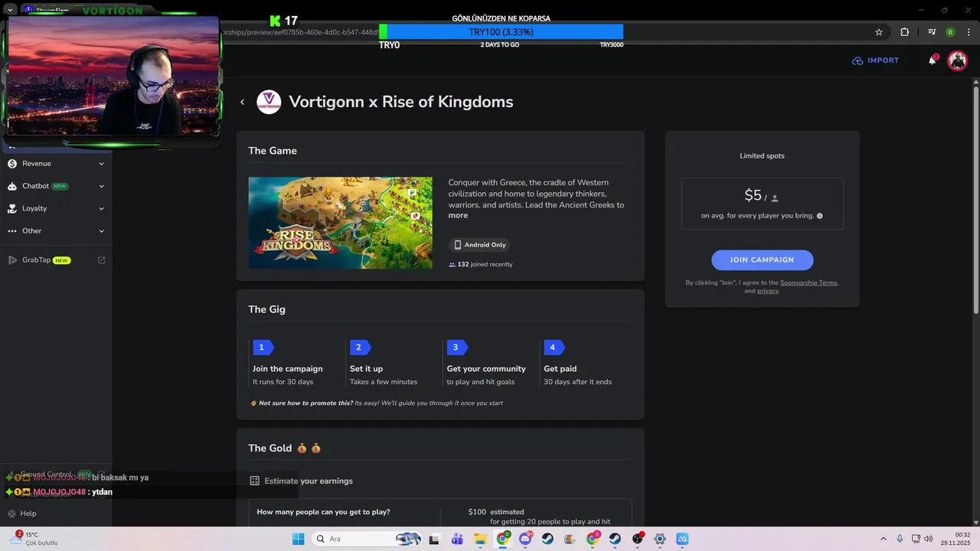Expand the Chatbot menu chevron

101,186
